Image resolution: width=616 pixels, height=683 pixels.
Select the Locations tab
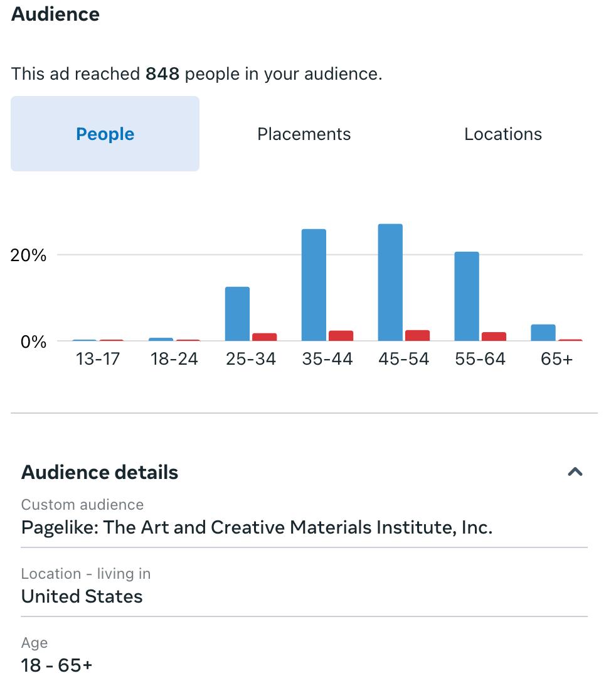pyautogui.click(x=502, y=134)
